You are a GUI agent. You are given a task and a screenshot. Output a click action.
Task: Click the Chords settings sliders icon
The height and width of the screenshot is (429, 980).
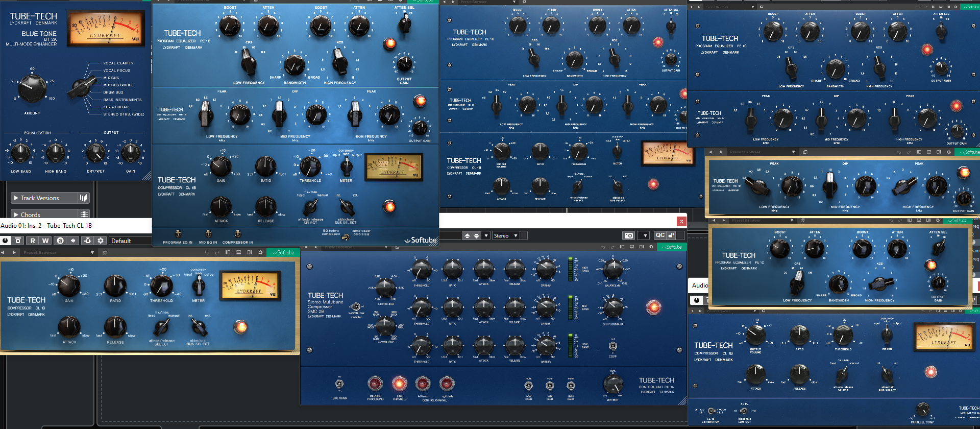84,214
